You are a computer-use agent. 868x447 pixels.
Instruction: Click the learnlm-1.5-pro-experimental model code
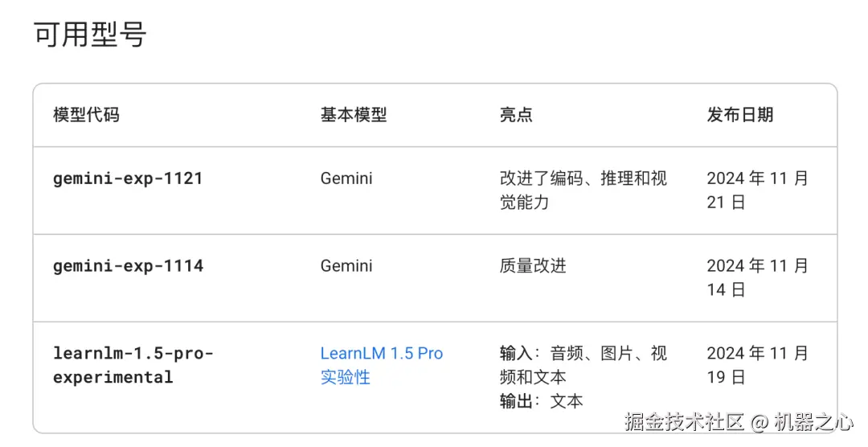[132, 365]
